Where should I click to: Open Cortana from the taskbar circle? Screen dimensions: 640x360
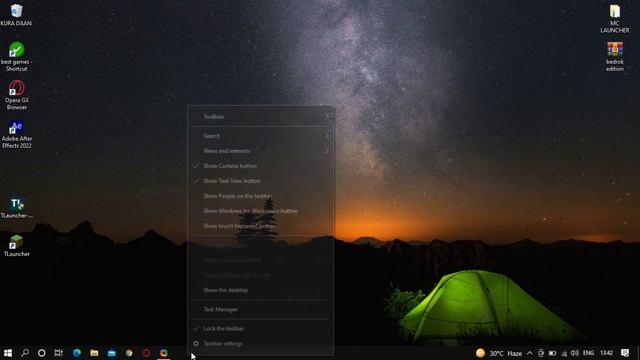tap(42, 353)
